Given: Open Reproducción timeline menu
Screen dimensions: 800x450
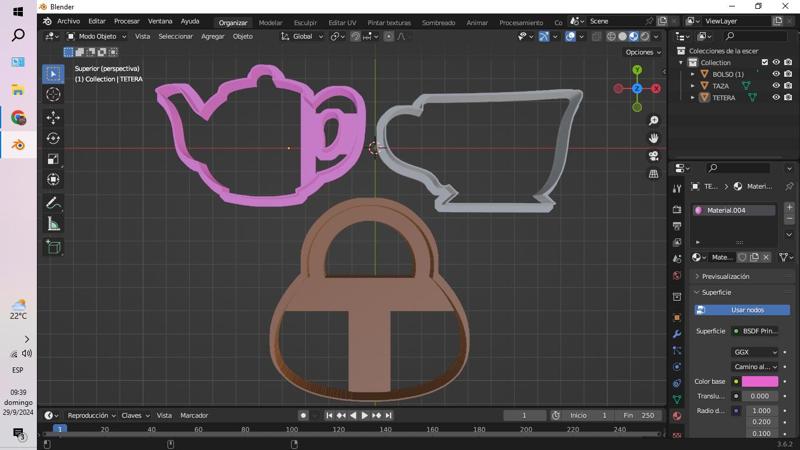Looking at the screenshot, I should (x=91, y=415).
